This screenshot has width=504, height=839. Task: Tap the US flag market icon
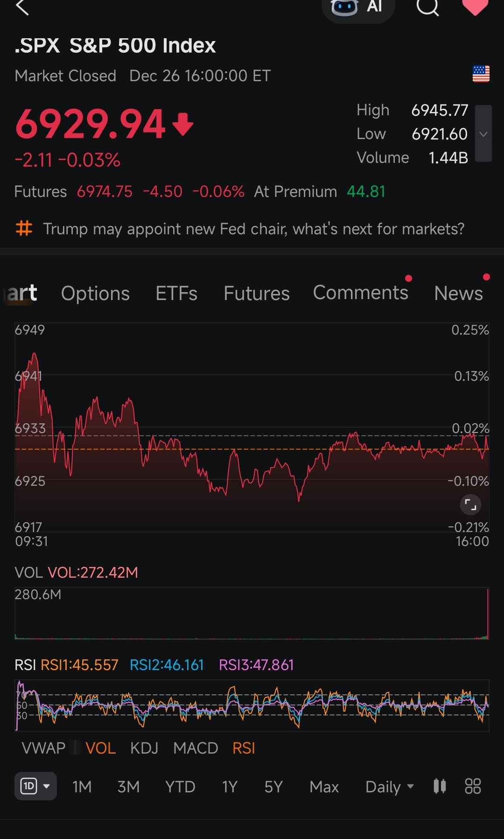coord(481,74)
